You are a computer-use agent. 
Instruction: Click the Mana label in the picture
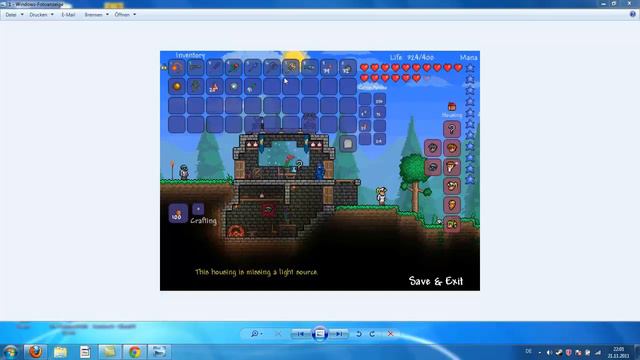click(469, 58)
